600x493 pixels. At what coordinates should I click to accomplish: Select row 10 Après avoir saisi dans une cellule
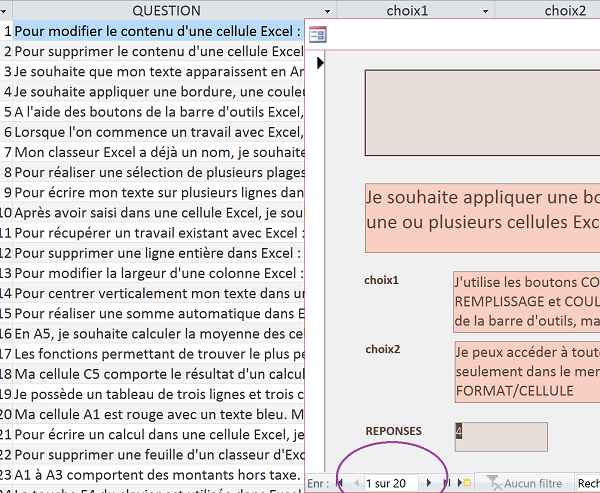click(x=158, y=213)
